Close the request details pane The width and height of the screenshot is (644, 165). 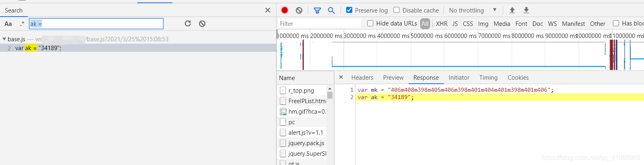click(x=341, y=77)
